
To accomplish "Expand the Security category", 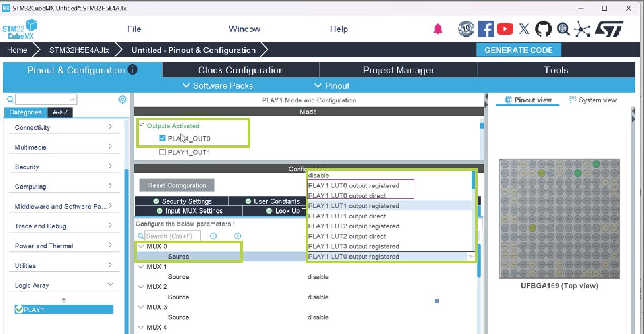I will (110, 166).
